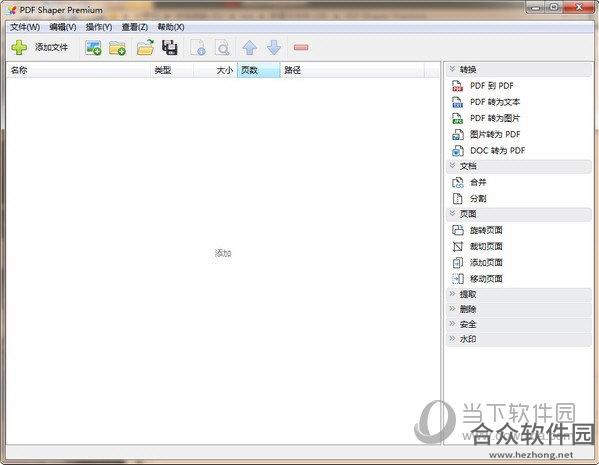Collapse the 文档 section
Image resolution: width=599 pixels, height=465 pixels.
(x=519, y=166)
